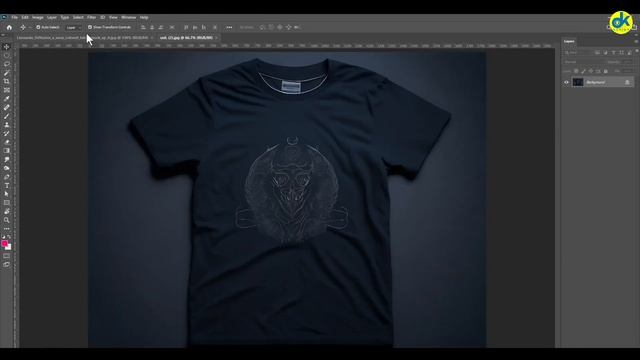Select the Clone Stamp tool
The width and height of the screenshot is (640, 360).
point(7,125)
